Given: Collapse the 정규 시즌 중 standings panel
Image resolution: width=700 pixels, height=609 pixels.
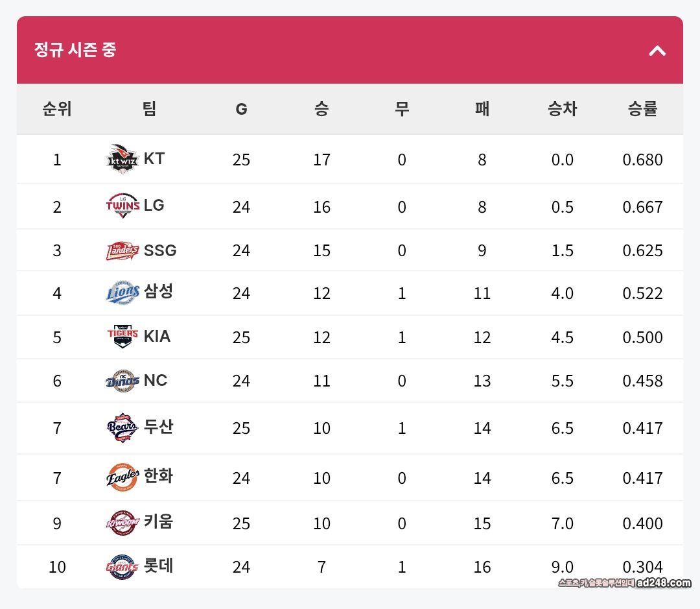Looking at the screenshot, I should click(657, 51).
